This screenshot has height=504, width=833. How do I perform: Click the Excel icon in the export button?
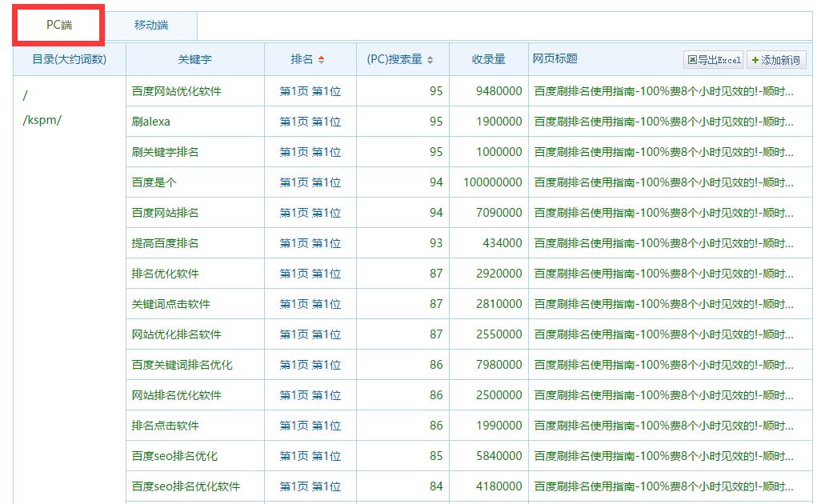pyautogui.click(x=693, y=60)
